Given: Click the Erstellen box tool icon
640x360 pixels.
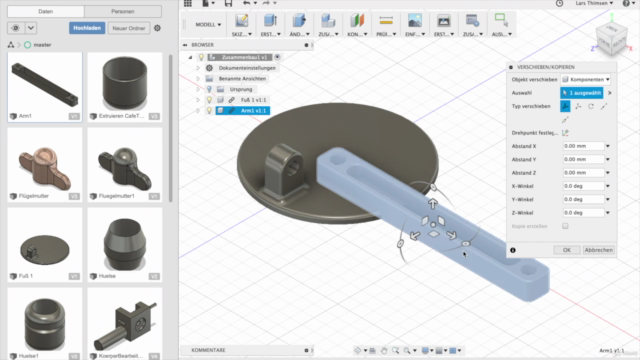Looking at the screenshot, I should 270,20.
